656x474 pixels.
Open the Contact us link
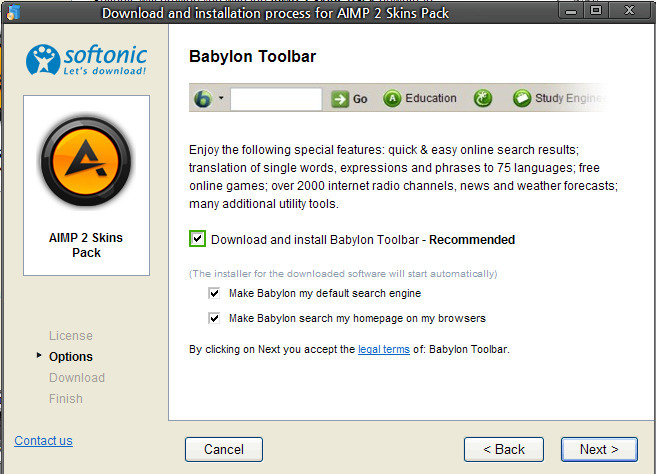click(44, 441)
